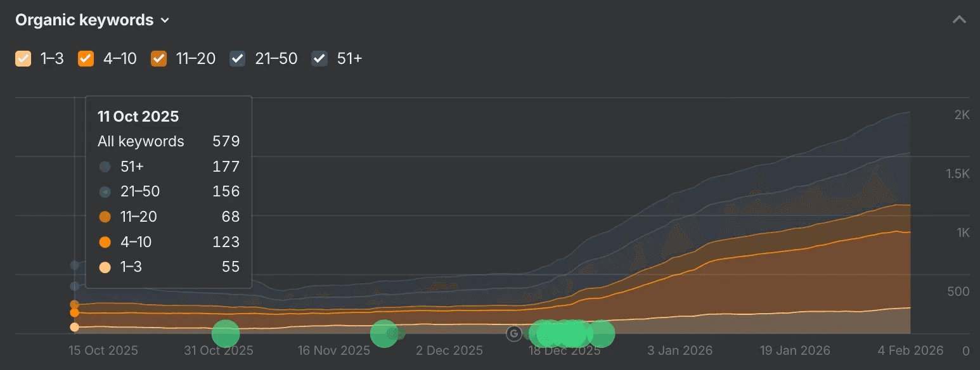
Task: Click the 15 Oct 2025 axis label
Action: click(103, 350)
